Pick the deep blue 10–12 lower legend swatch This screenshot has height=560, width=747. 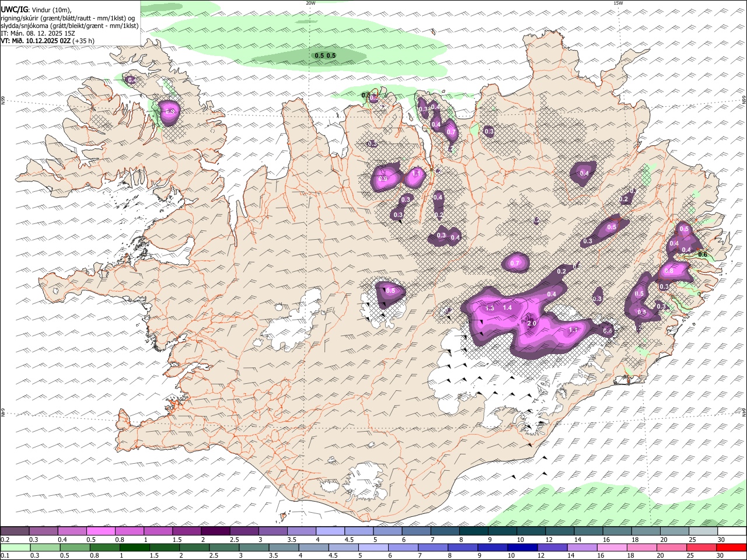point(522,547)
